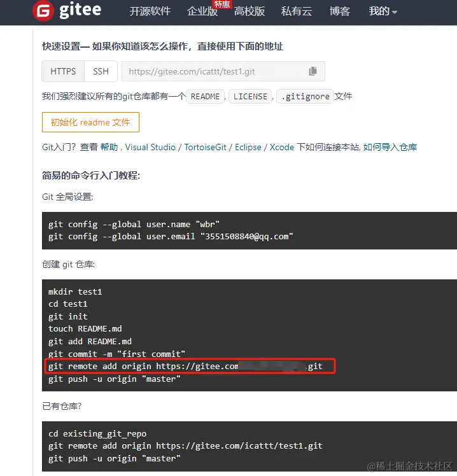The width and height of the screenshot is (457, 476).
Task: Click the 'touch README.md' command line
Action: pos(85,329)
